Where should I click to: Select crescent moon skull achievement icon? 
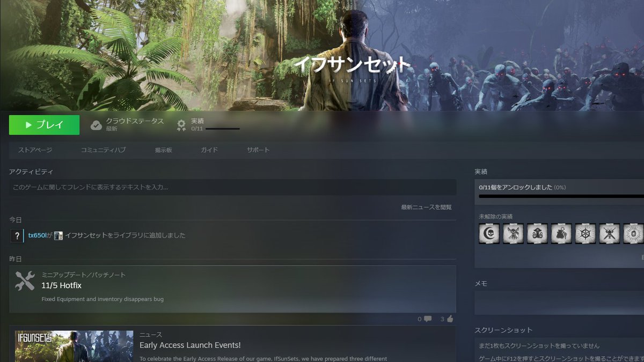coord(489,233)
